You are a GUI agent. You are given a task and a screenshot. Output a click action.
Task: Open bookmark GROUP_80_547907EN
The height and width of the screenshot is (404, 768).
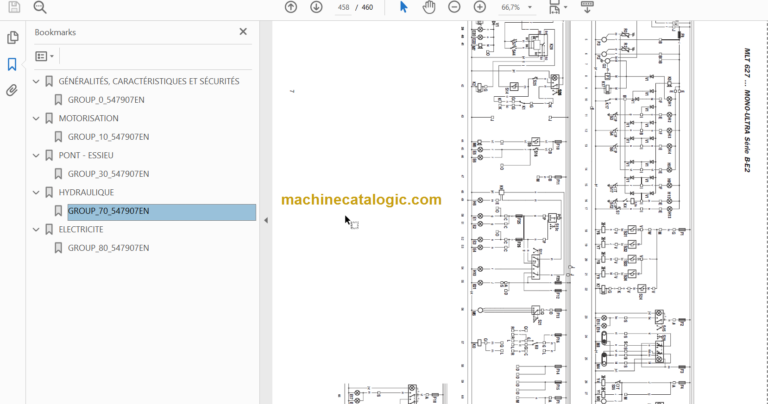pos(108,248)
